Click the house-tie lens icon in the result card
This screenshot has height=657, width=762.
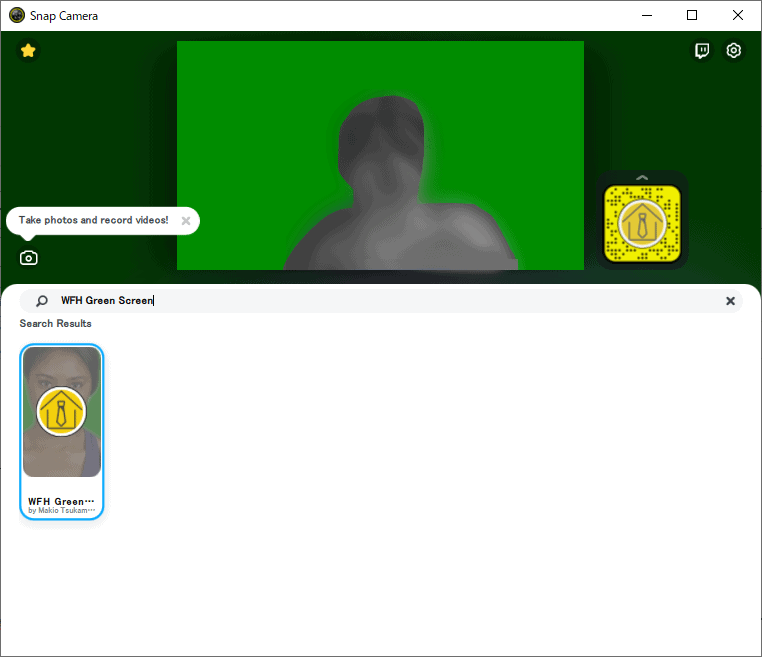(x=61, y=411)
